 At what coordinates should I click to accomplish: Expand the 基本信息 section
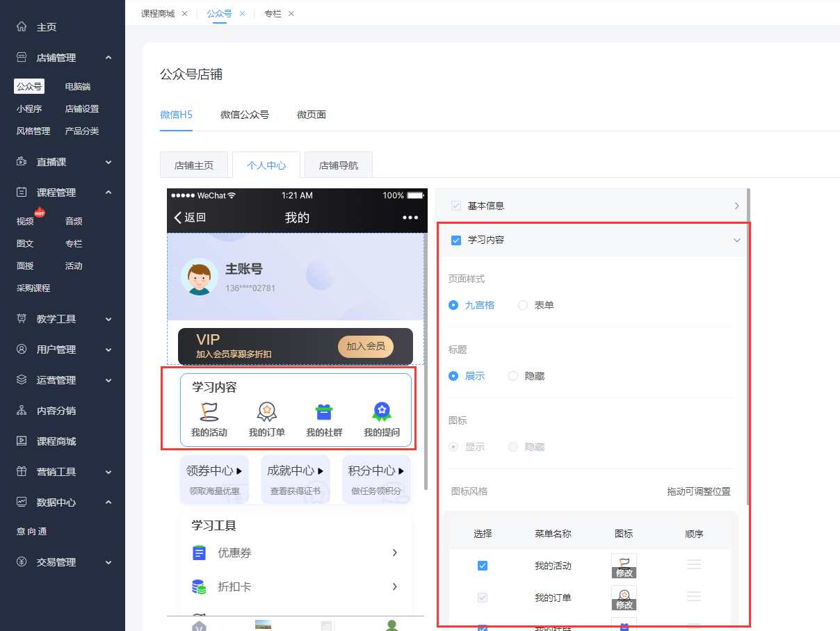click(736, 206)
